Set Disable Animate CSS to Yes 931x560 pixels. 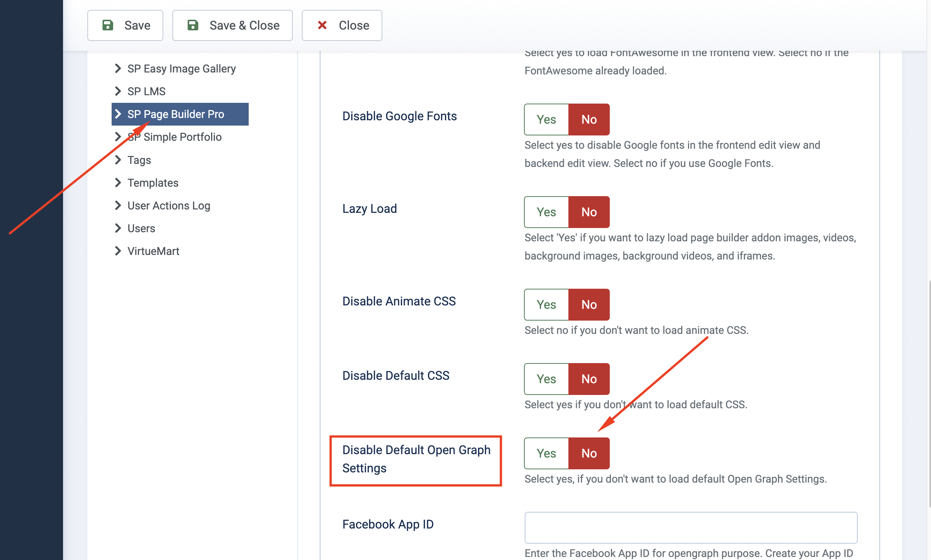(546, 305)
